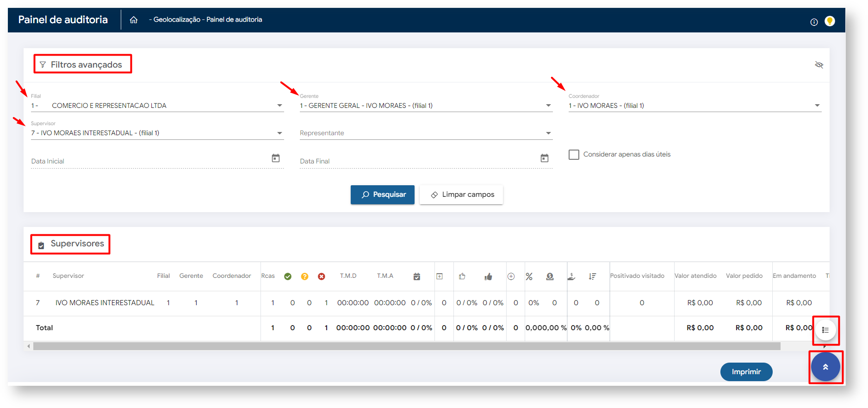
Task: Click the horizontal table scrollbar
Action: click(x=407, y=346)
